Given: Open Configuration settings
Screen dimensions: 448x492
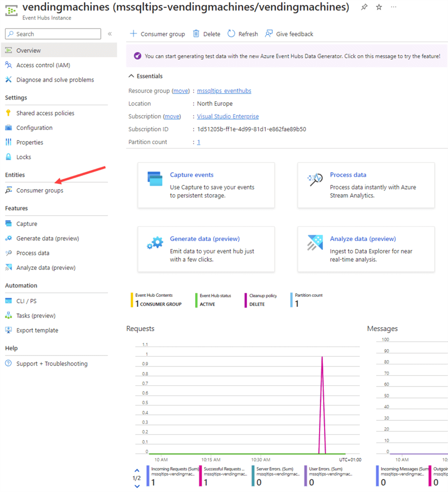Looking at the screenshot, I should pos(34,127).
